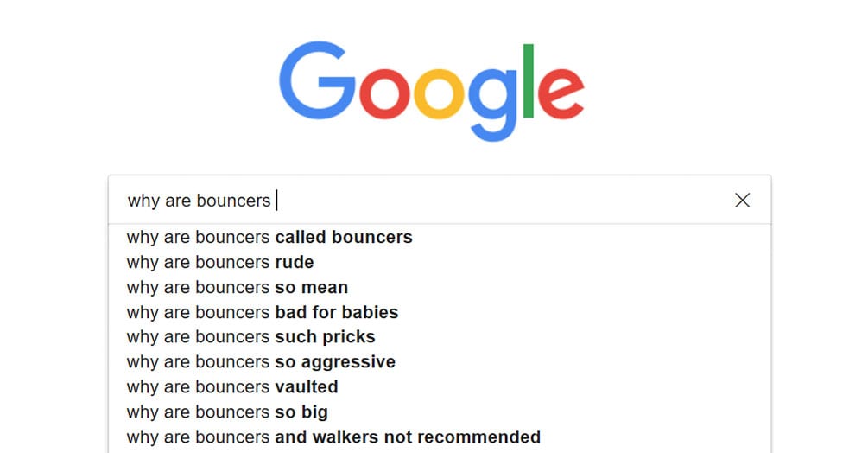Clear the search query with X icon
The image size is (868, 453).
(743, 200)
